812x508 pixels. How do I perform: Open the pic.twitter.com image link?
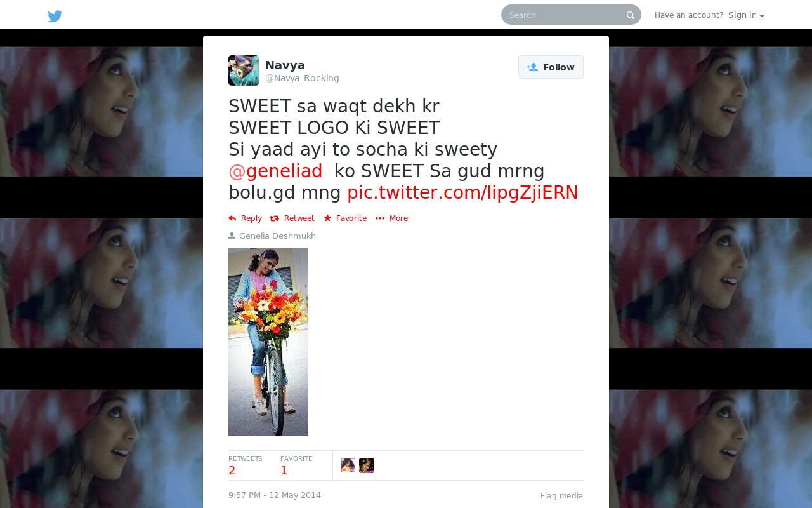[462, 193]
